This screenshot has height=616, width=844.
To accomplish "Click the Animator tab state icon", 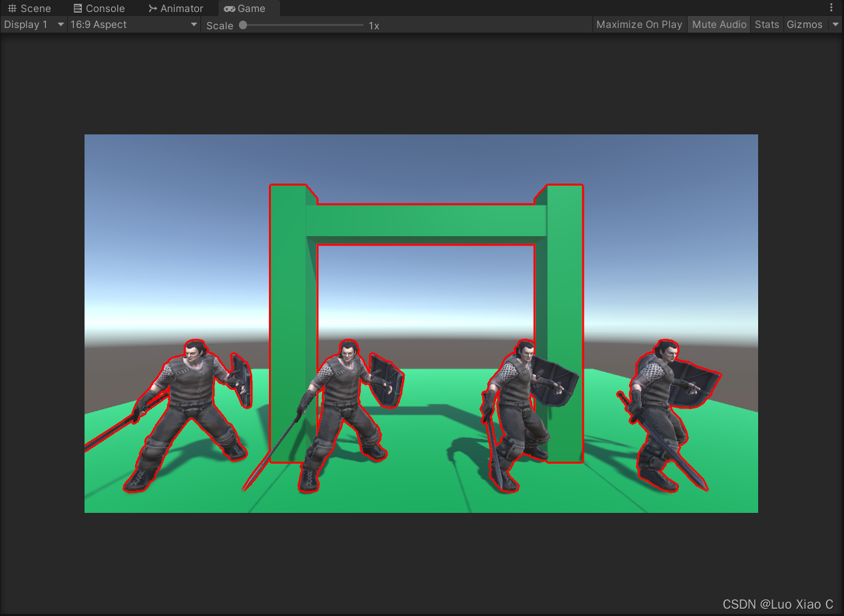I will (x=153, y=9).
